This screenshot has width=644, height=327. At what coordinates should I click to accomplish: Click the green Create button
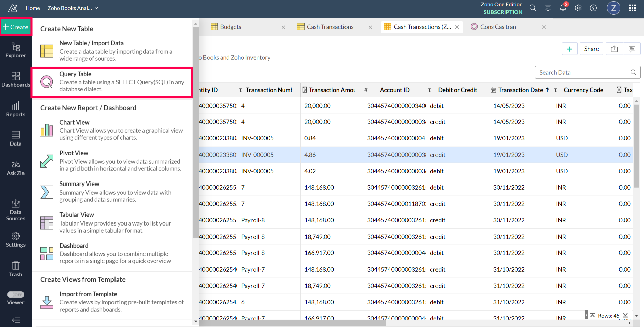click(16, 27)
